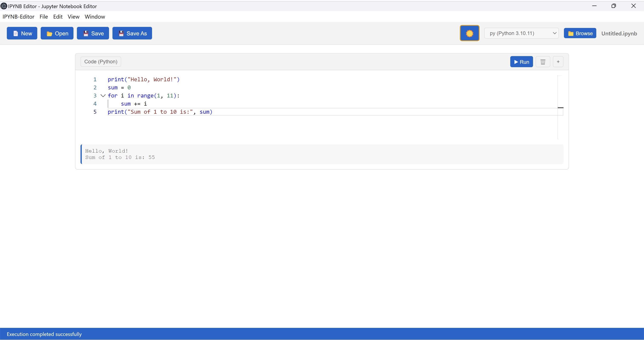Browse for a notebook file
Viewport: 644px width, 340px height.
pos(580,33)
